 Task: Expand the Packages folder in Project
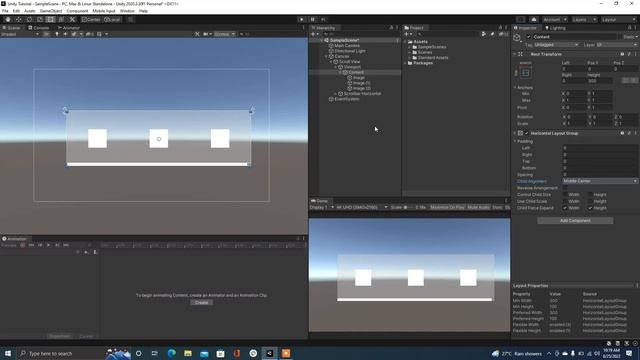(405, 63)
